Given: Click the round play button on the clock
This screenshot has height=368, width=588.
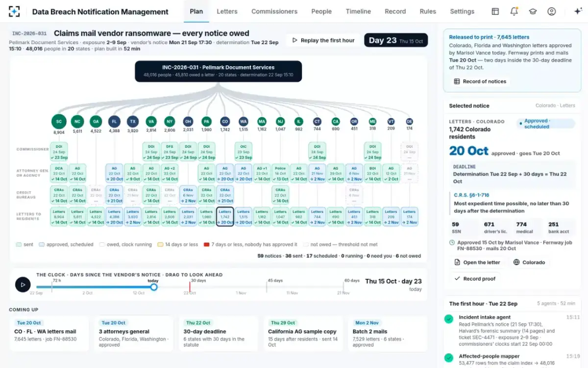Looking at the screenshot, I should (23, 284).
